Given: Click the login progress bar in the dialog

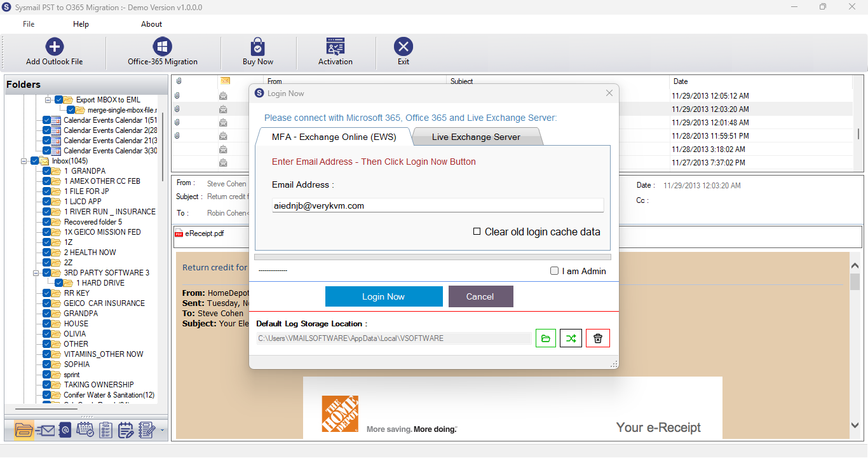Looking at the screenshot, I should (433, 257).
